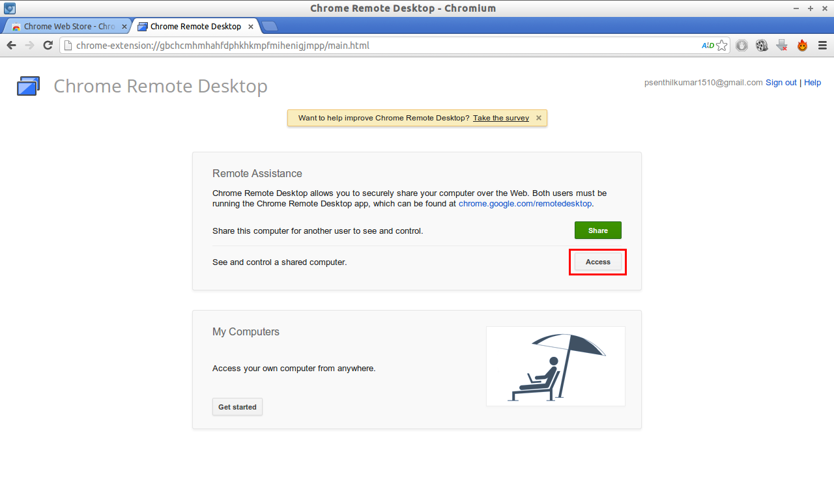Click the Chrome Remote Desktop page title

click(160, 87)
